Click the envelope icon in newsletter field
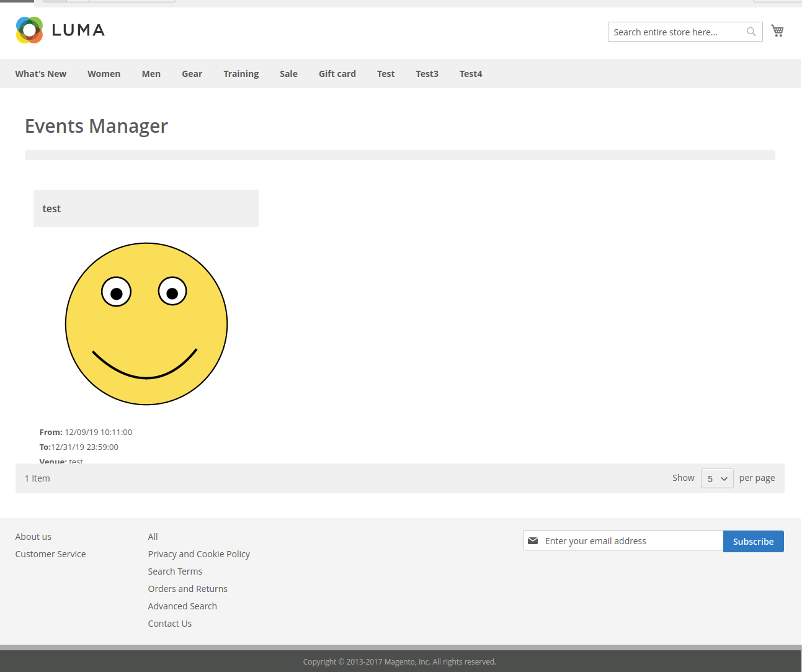This screenshot has height=672, width=802. (533, 541)
